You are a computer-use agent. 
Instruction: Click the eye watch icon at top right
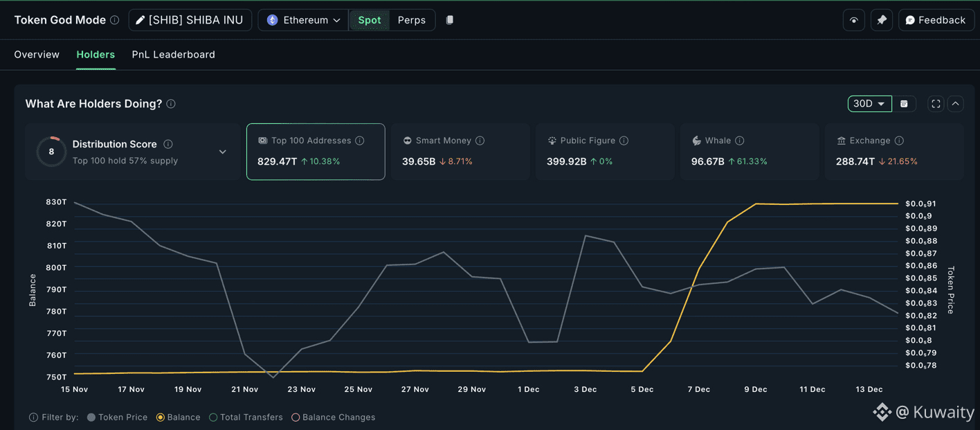pos(853,20)
